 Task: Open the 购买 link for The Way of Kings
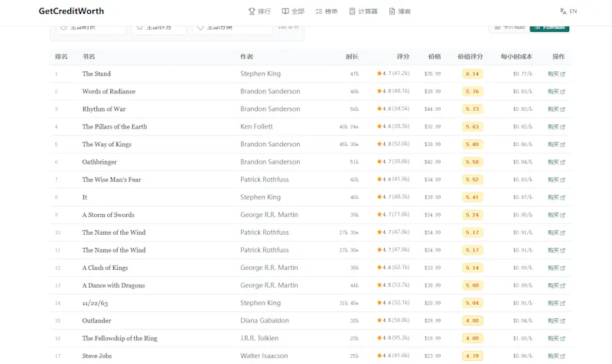[x=556, y=145]
